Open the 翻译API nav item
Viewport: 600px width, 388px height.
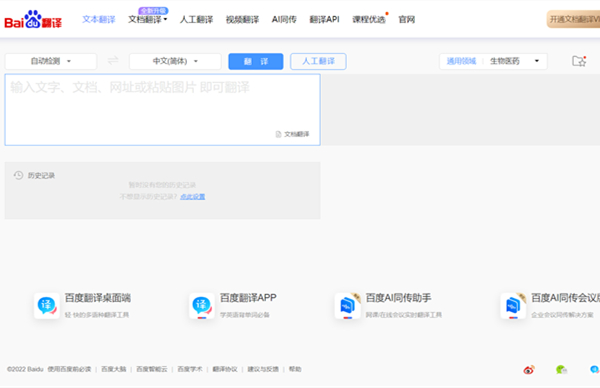point(324,20)
